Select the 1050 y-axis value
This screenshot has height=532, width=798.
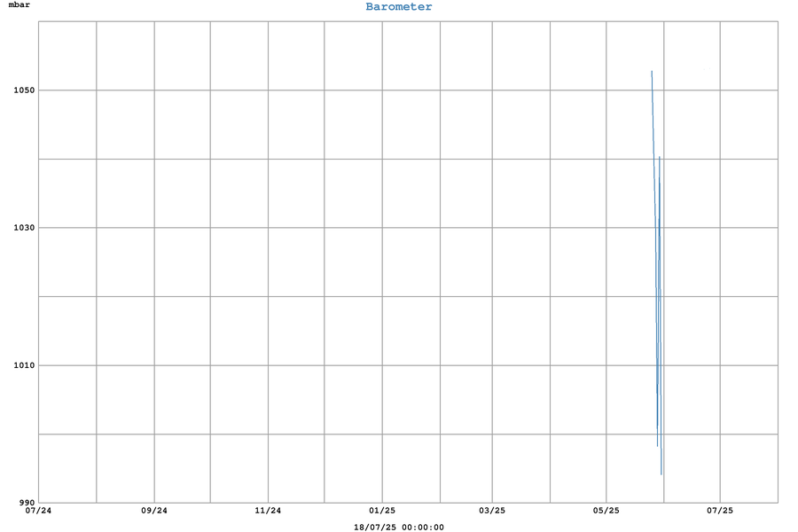point(24,90)
